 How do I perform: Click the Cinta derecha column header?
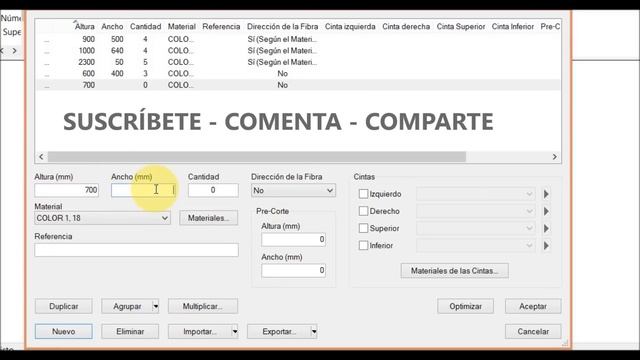406,27
